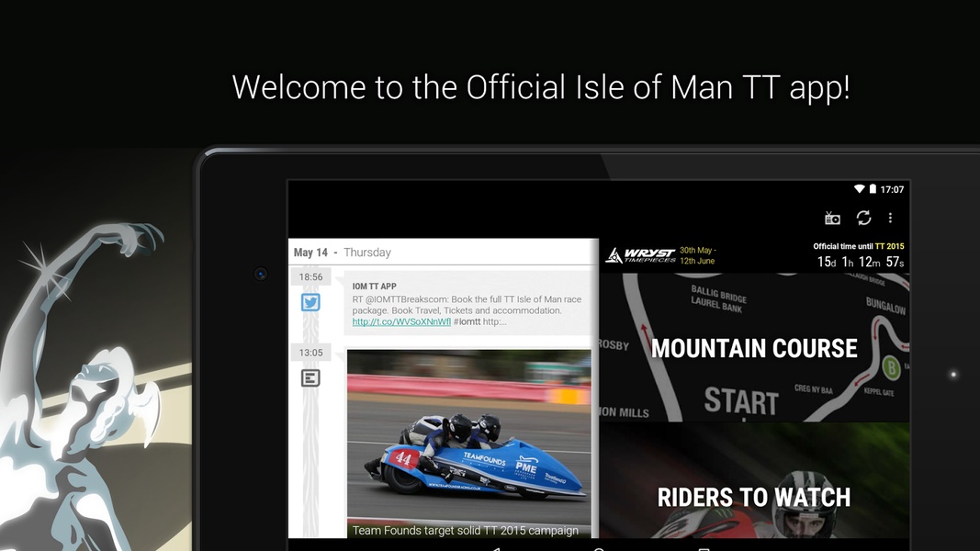Tap the Twitter icon beside the 18:56 entry
The image size is (980, 551).
click(310, 302)
